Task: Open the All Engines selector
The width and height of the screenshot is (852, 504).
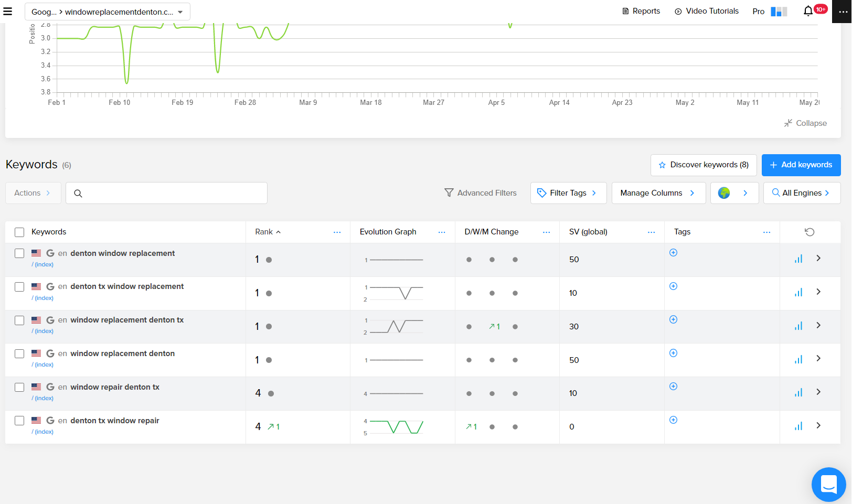Action: (x=802, y=193)
